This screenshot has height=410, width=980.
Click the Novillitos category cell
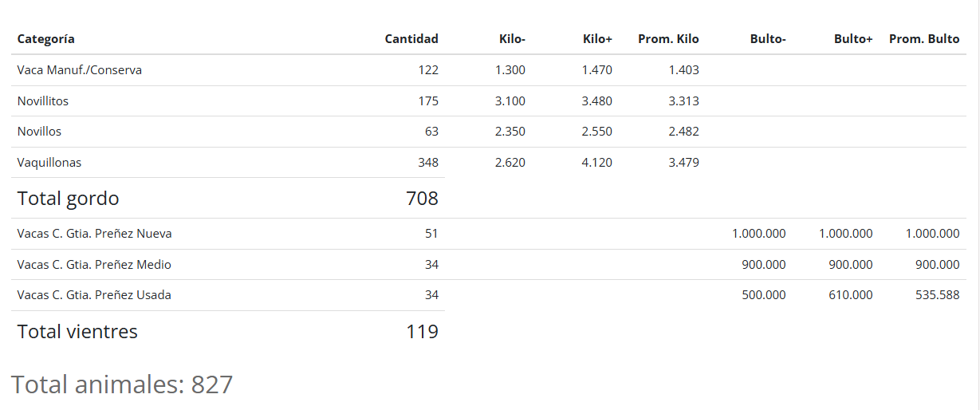pos(43,101)
